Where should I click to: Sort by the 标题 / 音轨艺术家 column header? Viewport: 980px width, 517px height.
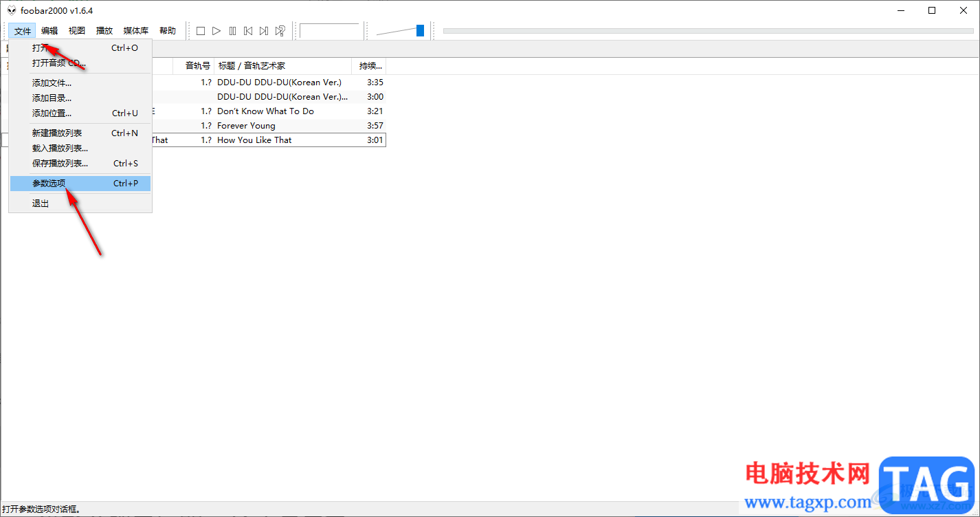click(x=283, y=66)
